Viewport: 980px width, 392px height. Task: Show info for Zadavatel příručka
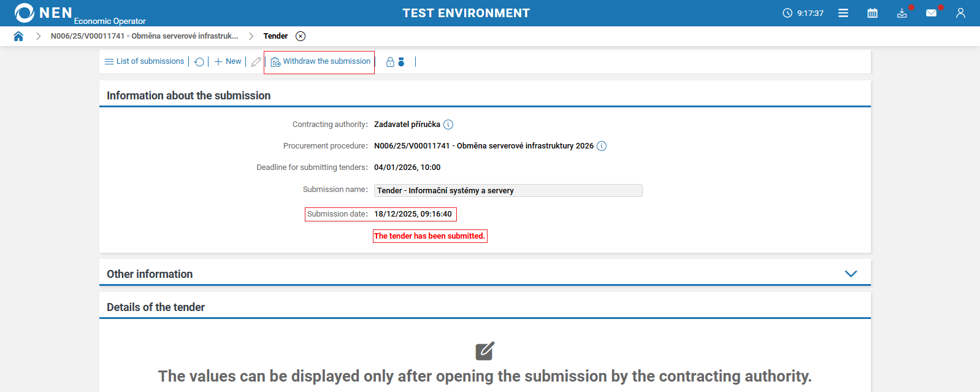(448, 125)
